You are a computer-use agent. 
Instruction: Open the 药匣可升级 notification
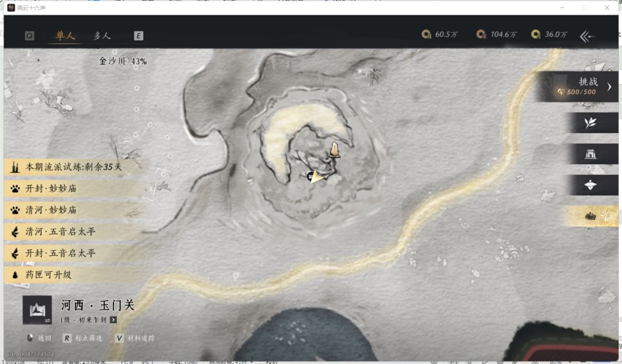point(73,274)
